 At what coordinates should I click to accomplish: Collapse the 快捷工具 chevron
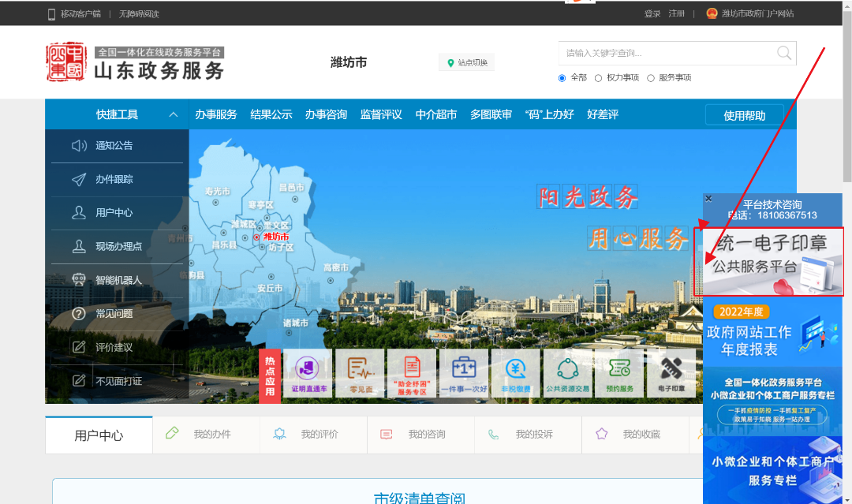174,114
